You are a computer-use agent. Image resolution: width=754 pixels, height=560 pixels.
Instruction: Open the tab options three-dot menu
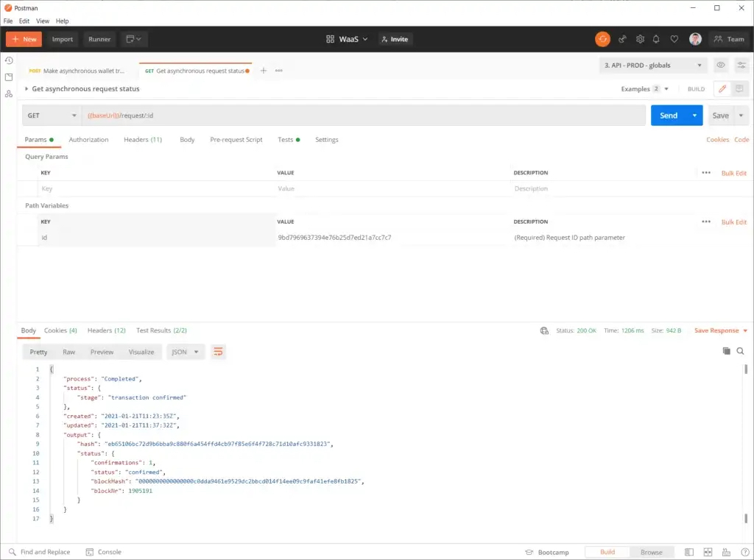[x=279, y=71]
